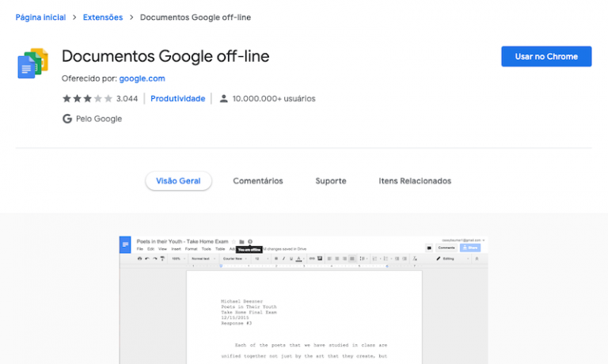Open the google.com provider link
The image size is (608, 364).
(x=142, y=78)
